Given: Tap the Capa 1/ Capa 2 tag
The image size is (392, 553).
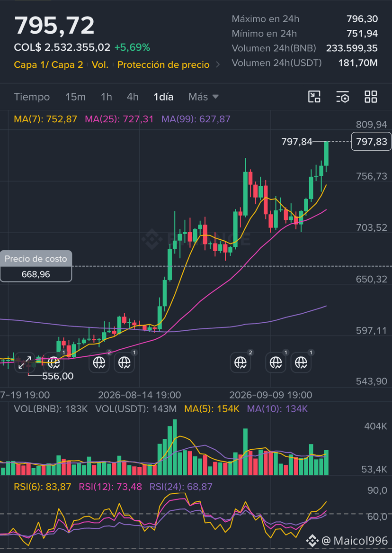Looking at the screenshot, I should click(49, 65).
